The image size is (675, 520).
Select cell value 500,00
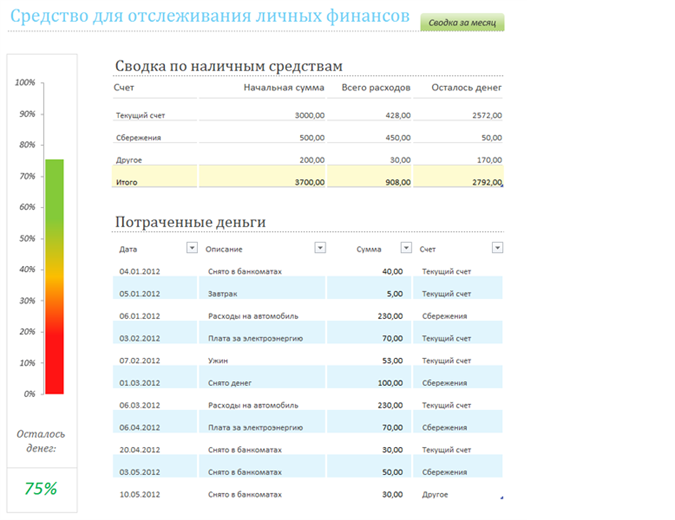(312, 138)
